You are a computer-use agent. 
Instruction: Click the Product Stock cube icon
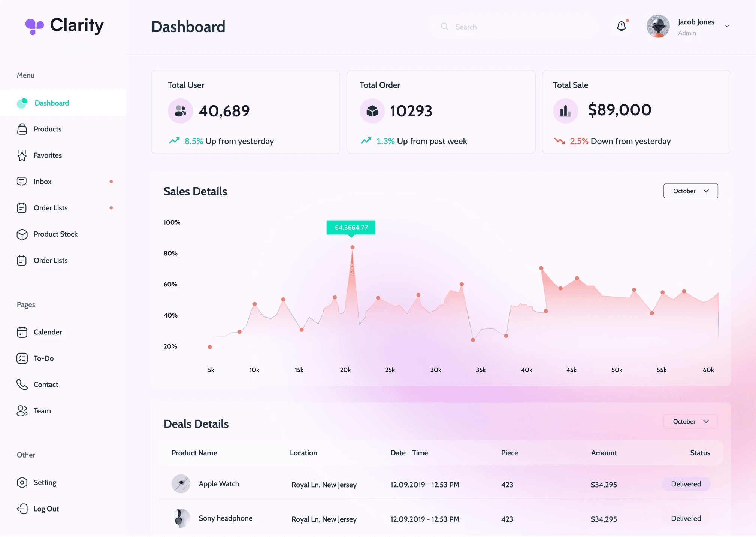tap(22, 234)
